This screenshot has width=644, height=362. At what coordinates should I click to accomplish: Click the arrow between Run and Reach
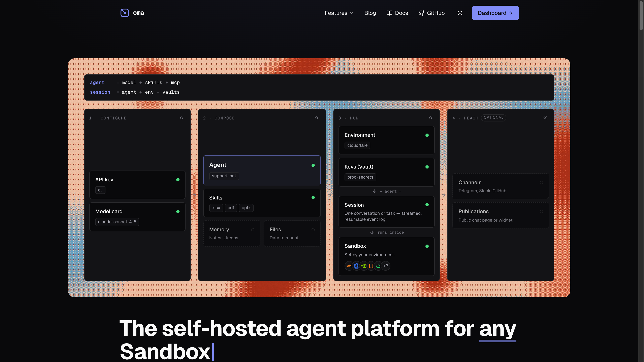point(444,194)
